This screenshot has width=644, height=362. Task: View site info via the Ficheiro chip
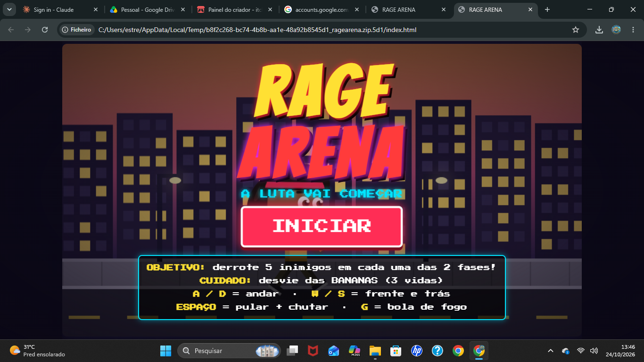76,30
